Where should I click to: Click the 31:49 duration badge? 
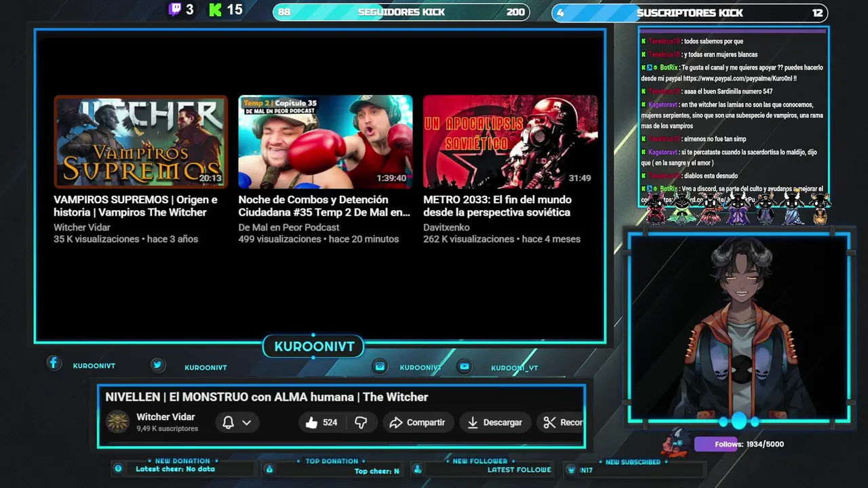coord(580,178)
